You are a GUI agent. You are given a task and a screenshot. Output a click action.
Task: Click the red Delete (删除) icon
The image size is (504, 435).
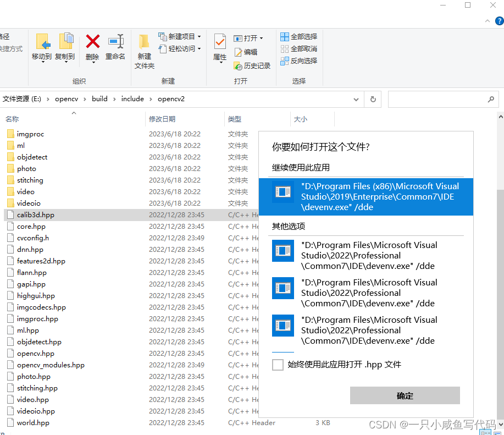pyautogui.click(x=92, y=42)
